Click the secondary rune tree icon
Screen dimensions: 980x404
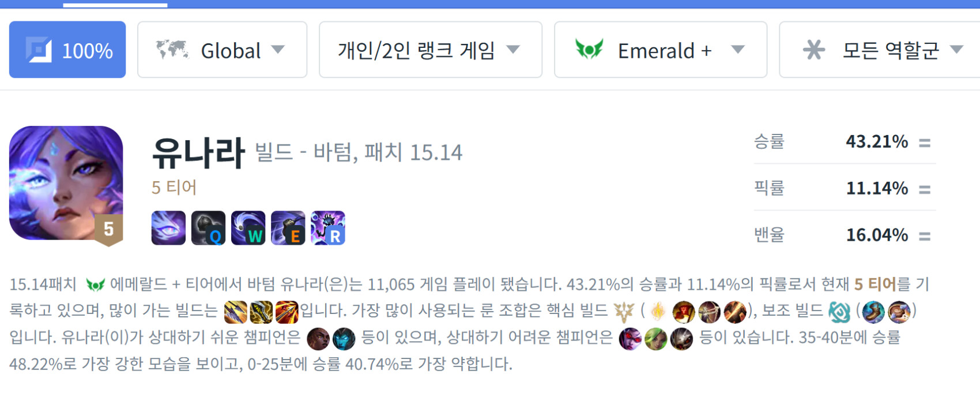pyautogui.click(x=839, y=312)
